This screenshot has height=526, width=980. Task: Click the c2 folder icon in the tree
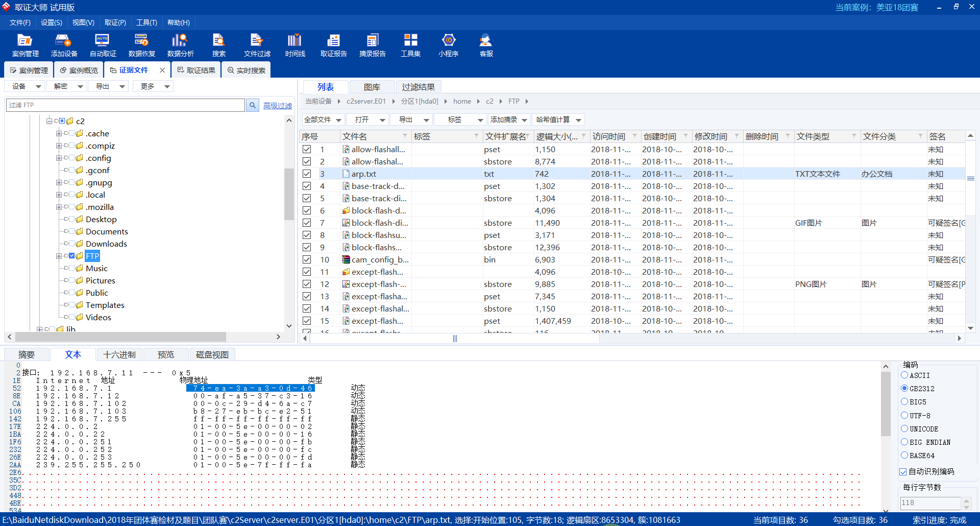point(70,121)
